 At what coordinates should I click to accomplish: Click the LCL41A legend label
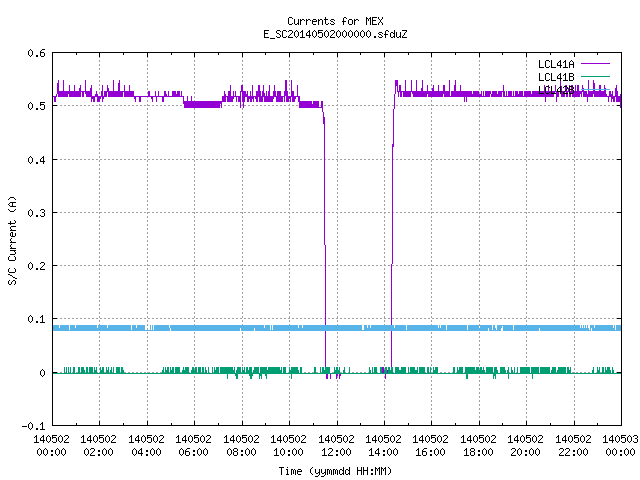[x=556, y=64]
